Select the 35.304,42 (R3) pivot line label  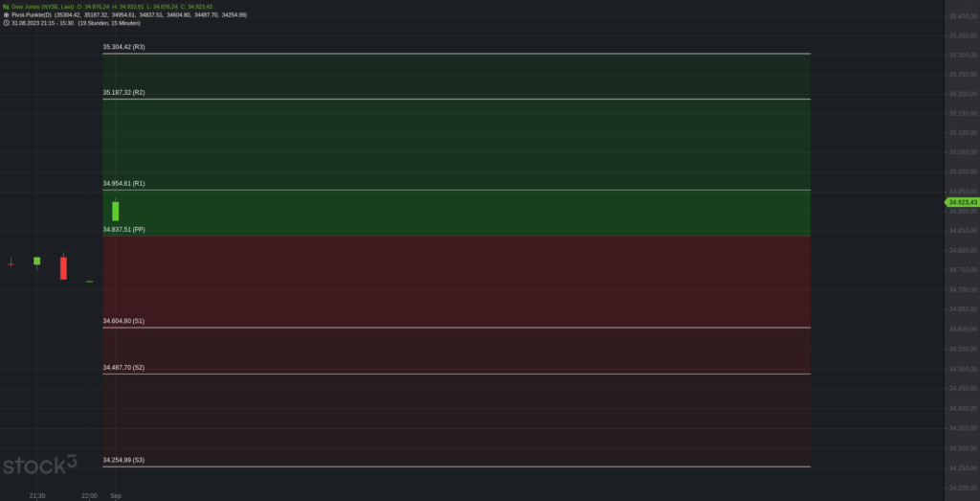pos(123,47)
